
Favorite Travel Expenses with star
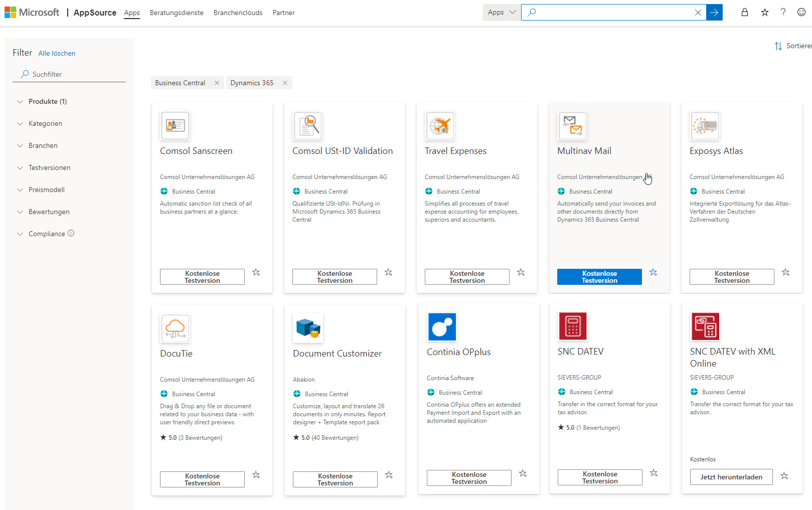pyautogui.click(x=521, y=272)
